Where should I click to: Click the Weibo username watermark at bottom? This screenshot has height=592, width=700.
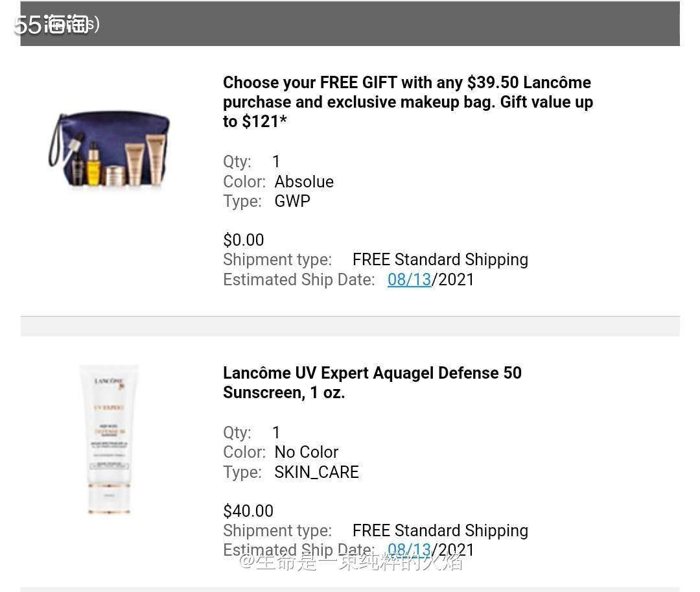click(351, 562)
